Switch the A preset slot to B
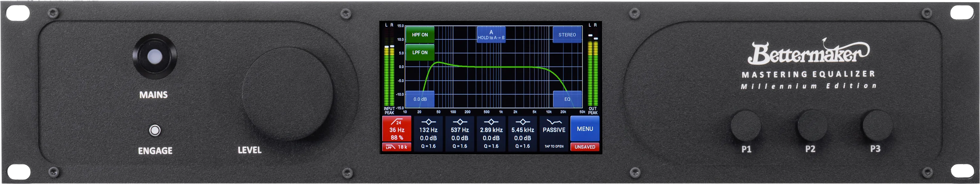 pos(491,35)
